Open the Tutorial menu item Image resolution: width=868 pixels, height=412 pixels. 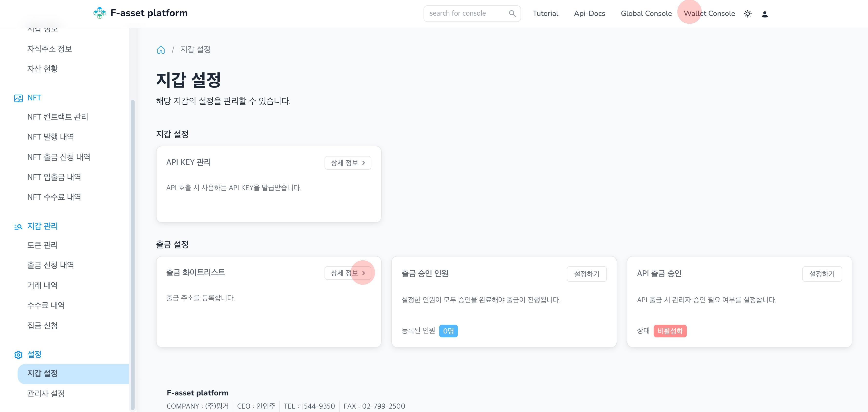pyautogui.click(x=545, y=13)
